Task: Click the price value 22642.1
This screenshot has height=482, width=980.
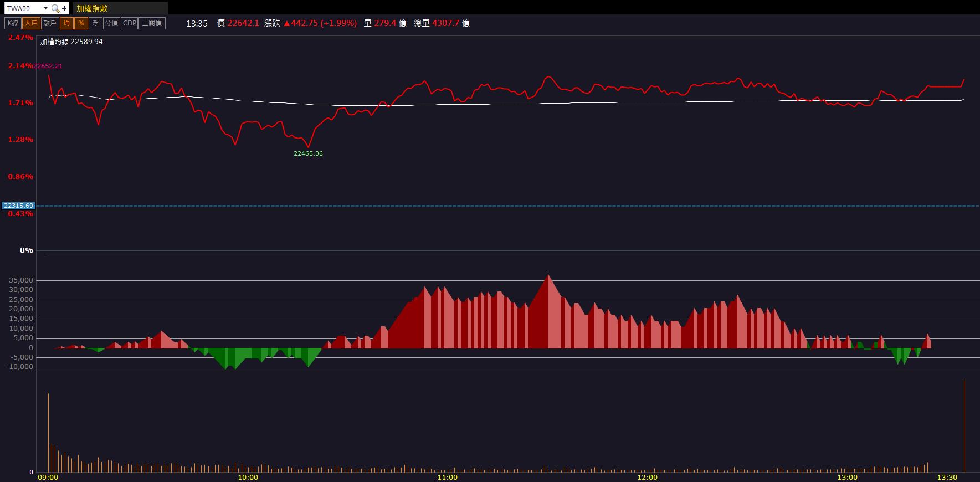Action: (x=243, y=23)
